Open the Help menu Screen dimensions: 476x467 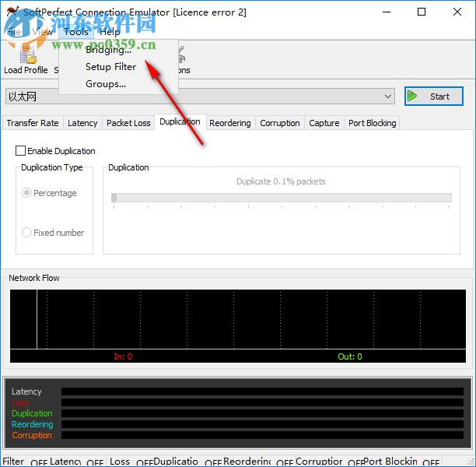tap(110, 32)
